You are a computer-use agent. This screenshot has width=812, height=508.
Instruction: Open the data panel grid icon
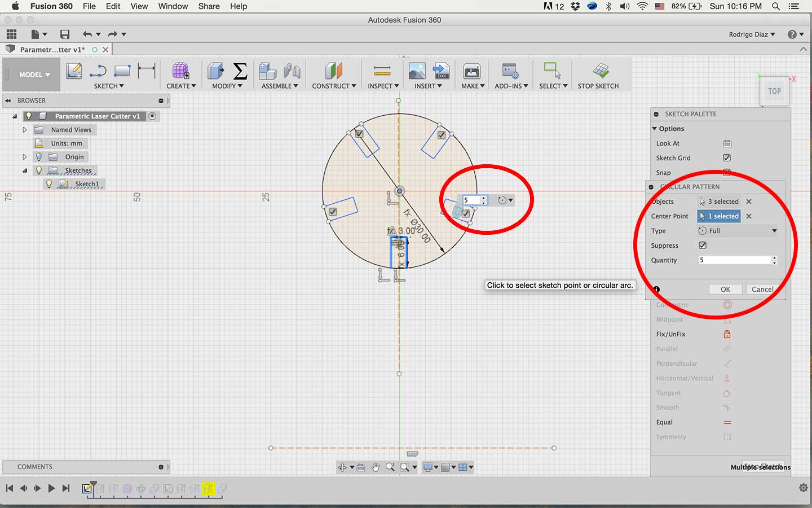pos(11,34)
